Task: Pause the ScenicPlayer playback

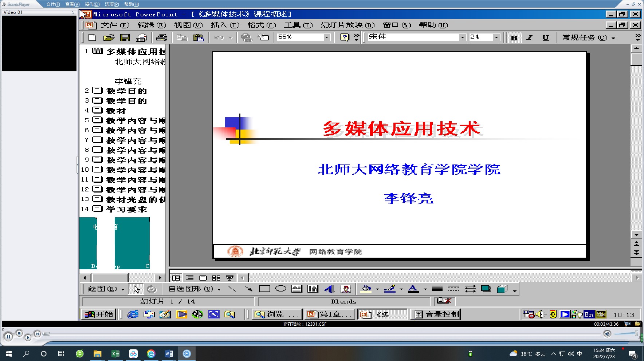Action: 8,337
